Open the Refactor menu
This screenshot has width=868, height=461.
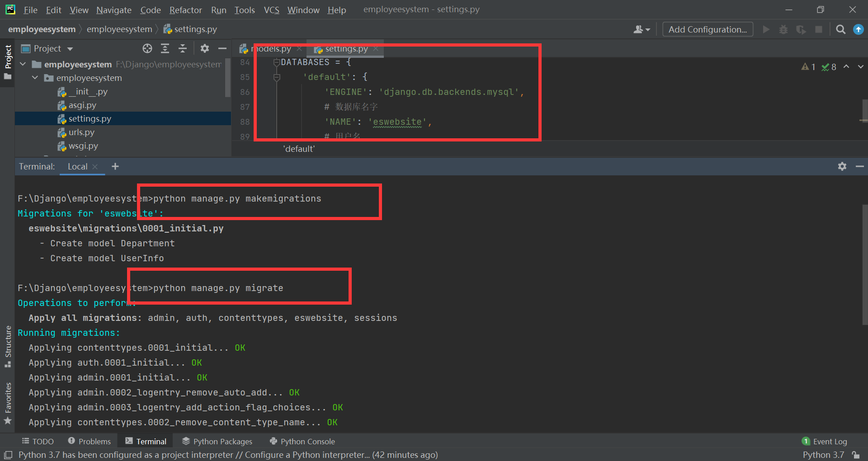point(185,10)
